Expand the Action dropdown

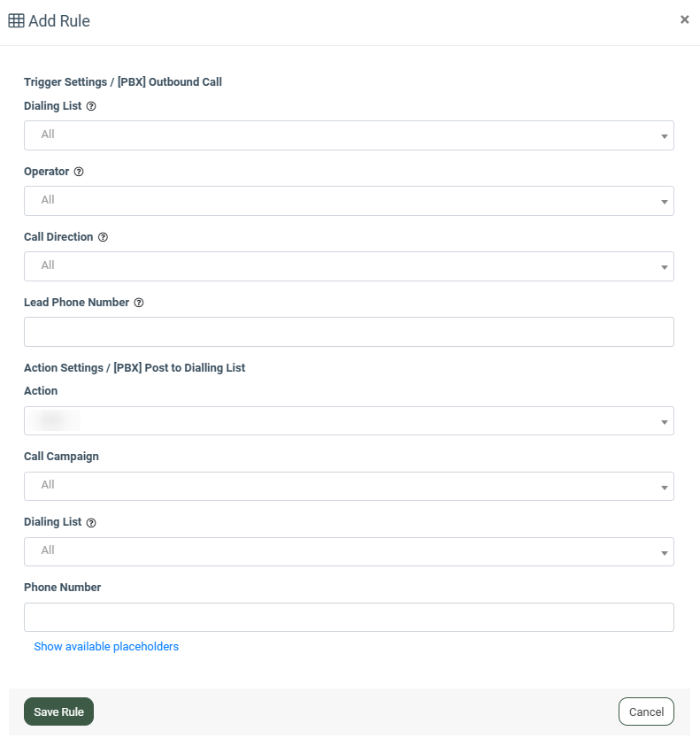[x=349, y=421]
